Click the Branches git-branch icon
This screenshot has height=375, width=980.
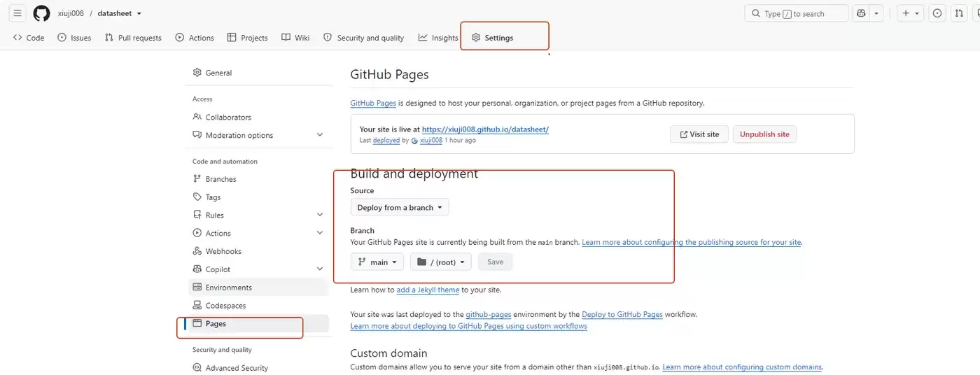tap(197, 179)
